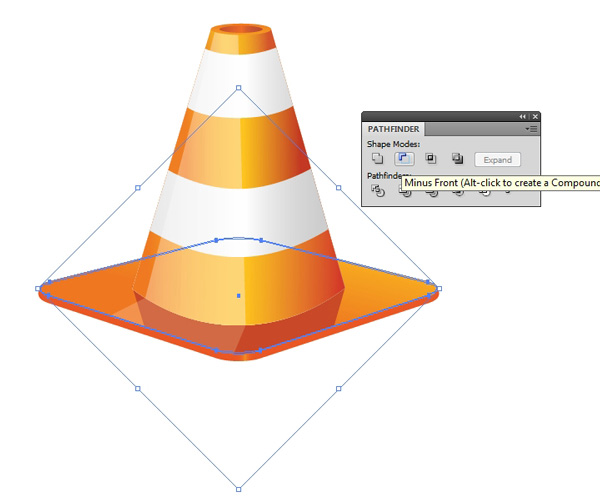Viewport: 600px width, 500px height.
Task: Click the bottom bounding box handle
Action: coord(239,489)
